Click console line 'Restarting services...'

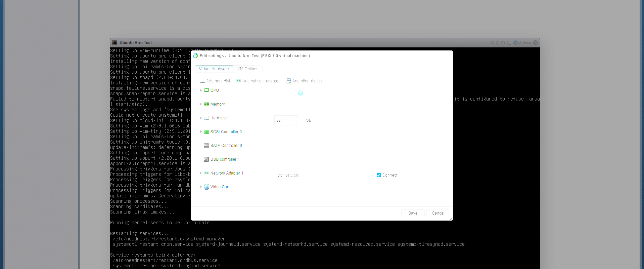(x=140, y=234)
